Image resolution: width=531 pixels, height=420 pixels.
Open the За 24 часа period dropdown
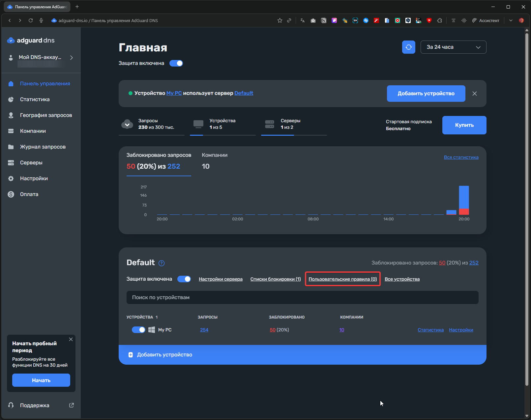click(x=453, y=47)
